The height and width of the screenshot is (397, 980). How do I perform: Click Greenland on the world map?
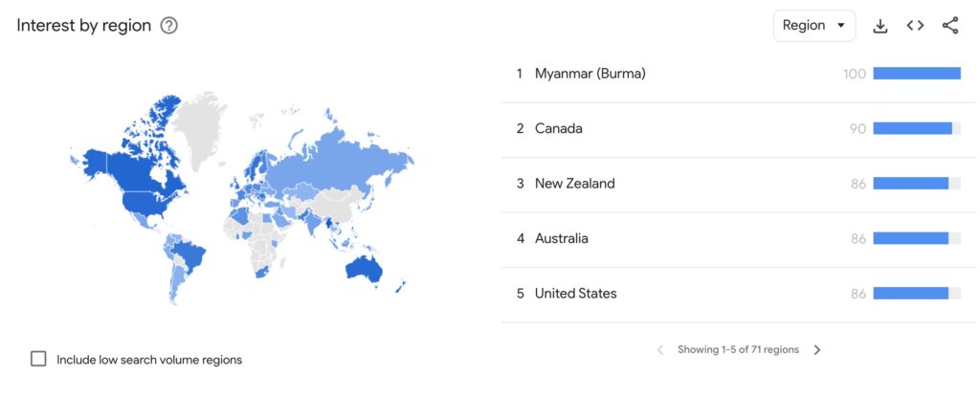(199, 125)
